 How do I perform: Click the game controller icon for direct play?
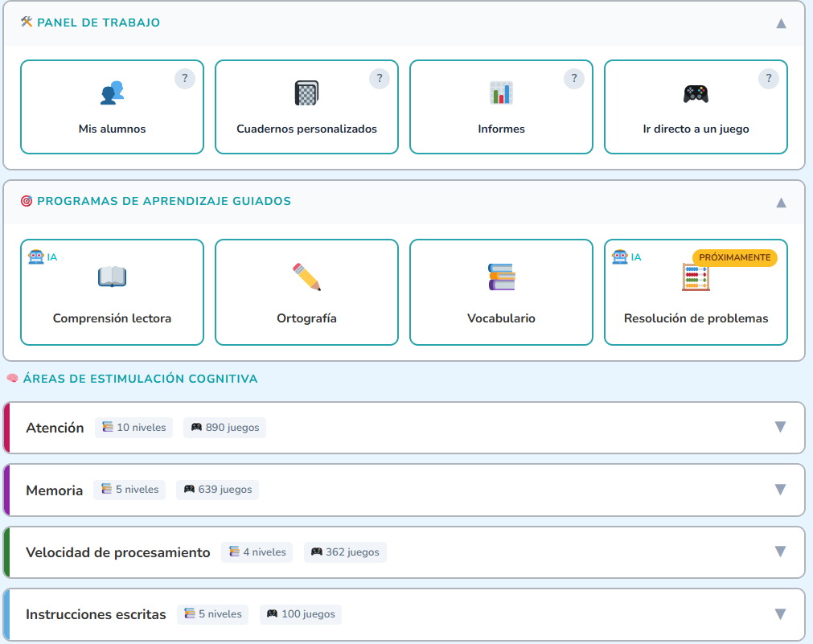696,94
